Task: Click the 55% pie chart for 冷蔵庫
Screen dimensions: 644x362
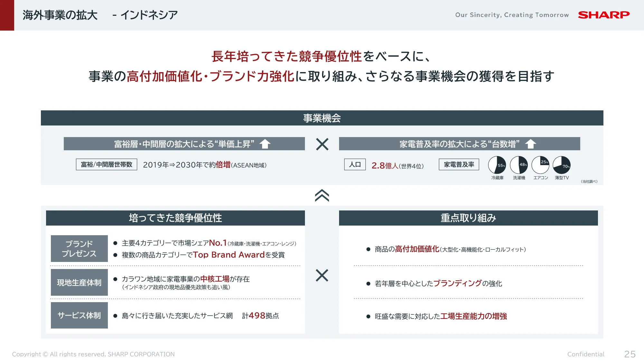Action: pyautogui.click(x=497, y=165)
